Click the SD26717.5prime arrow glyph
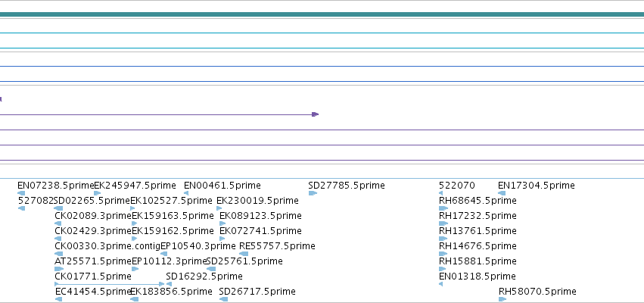The height and width of the screenshot is (303, 644). tap(223, 299)
